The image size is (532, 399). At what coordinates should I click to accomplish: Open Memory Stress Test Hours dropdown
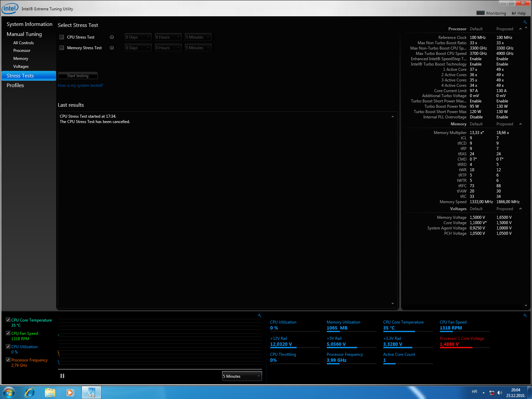tap(168, 48)
